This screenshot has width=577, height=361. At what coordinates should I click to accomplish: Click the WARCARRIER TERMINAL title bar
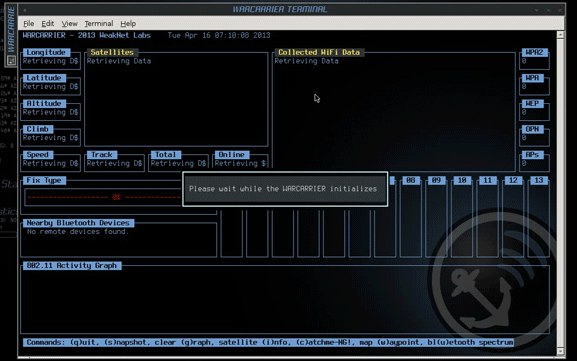[x=280, y=9]
